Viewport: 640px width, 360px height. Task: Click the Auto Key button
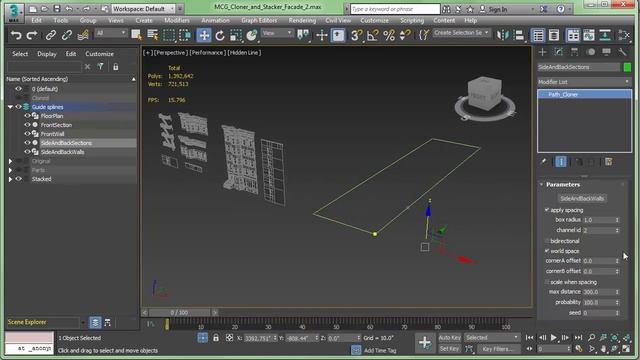(449, 338)
